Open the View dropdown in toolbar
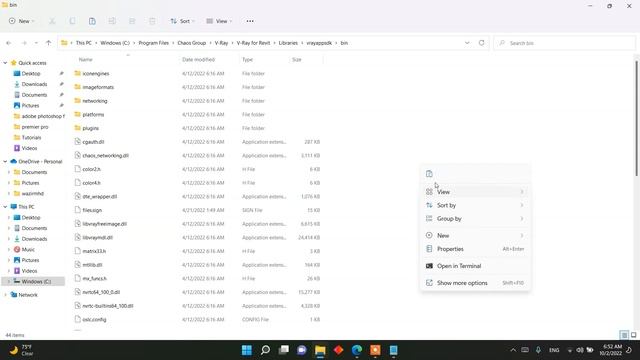 pos(219,21)
